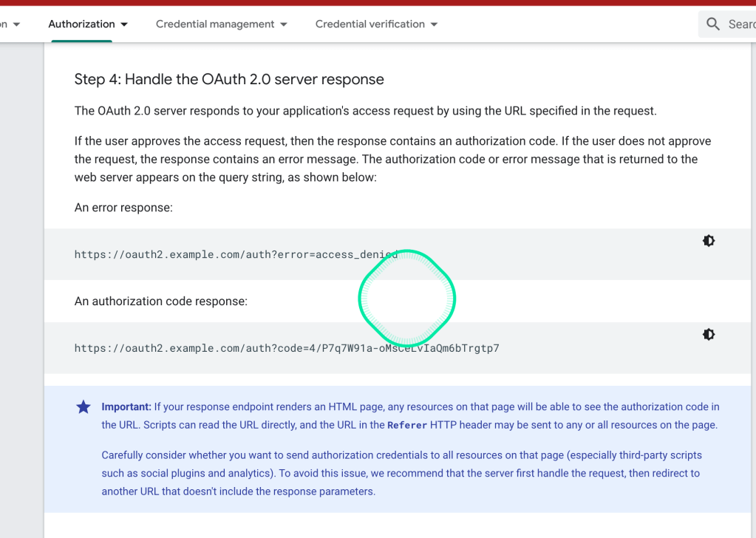
Task: Click the search magnifier icon
Action: point(713,24)
